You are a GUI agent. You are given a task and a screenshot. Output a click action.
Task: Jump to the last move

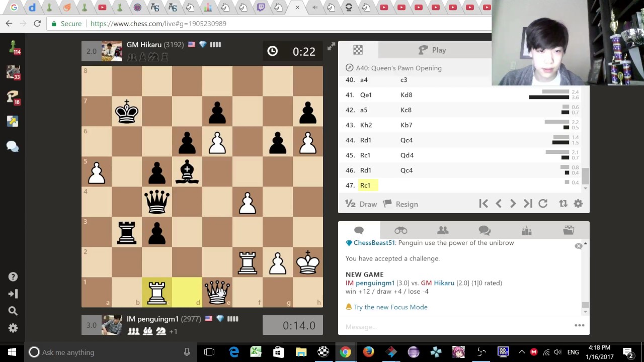pyautogui.click(x=528, y=204)
